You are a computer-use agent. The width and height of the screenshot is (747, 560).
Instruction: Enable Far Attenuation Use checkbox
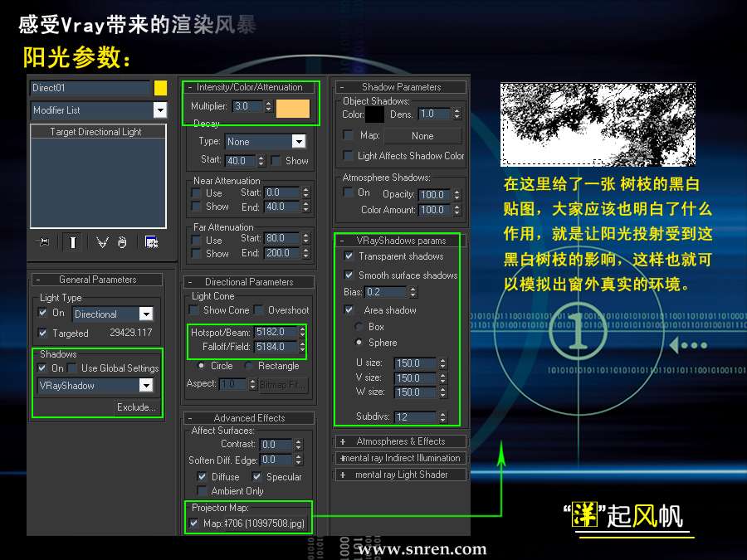(x=195, y=240)
